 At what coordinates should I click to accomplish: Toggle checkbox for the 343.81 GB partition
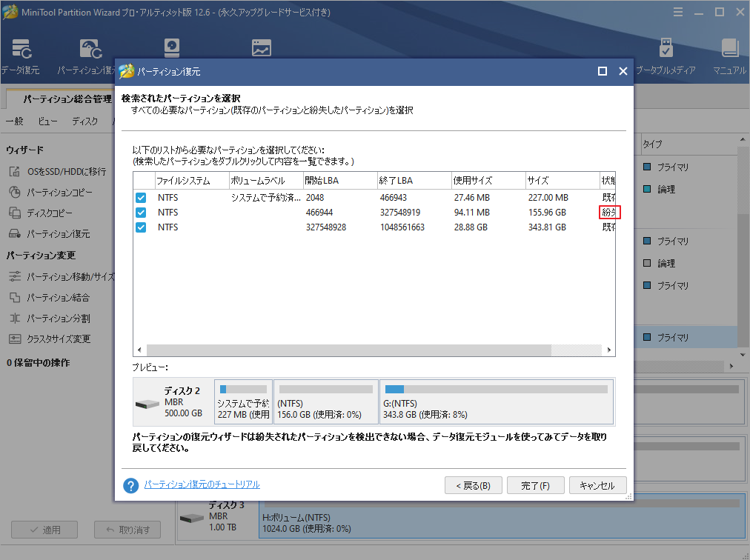(141, 227)
